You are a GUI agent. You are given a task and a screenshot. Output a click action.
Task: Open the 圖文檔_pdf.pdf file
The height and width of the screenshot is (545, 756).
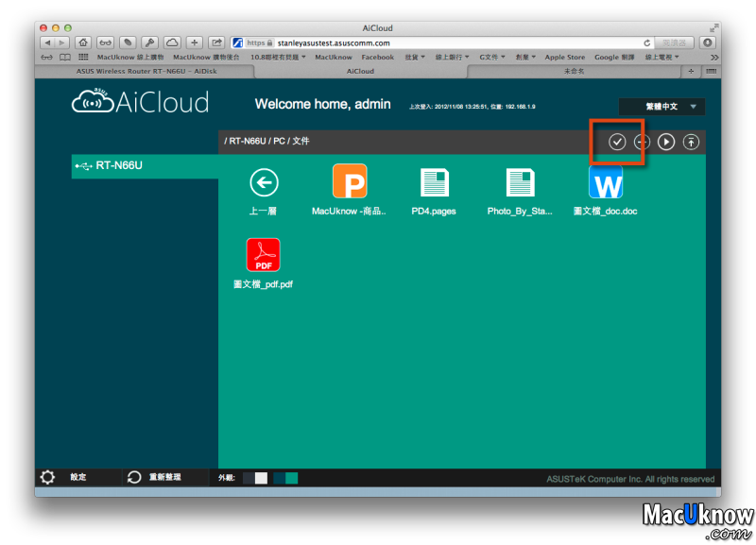click(x=263, y=255)
